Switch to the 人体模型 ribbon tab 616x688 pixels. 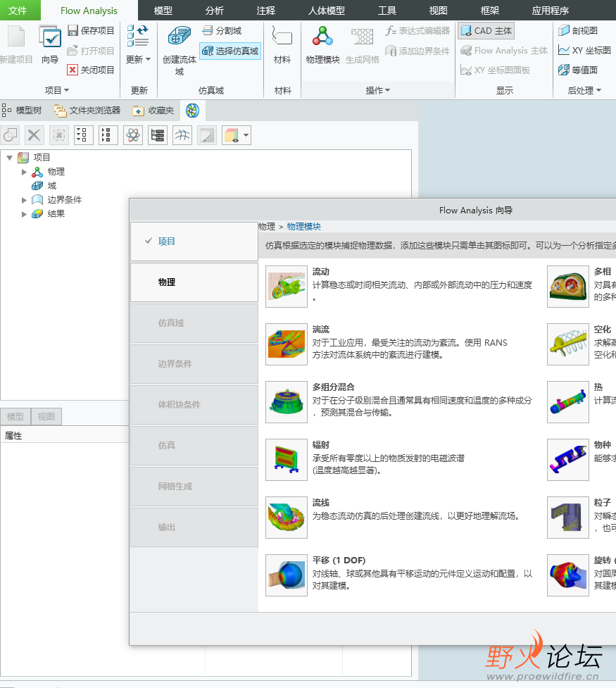pyautogui.click(x=327, y=10)
